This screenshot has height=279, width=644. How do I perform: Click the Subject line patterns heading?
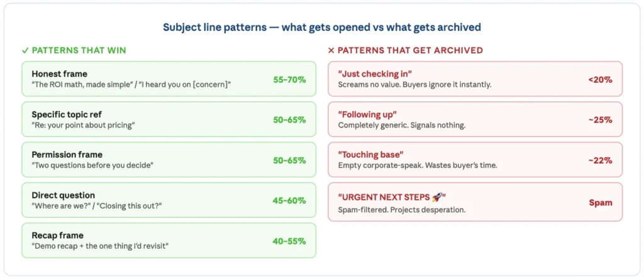pos(322,28)
